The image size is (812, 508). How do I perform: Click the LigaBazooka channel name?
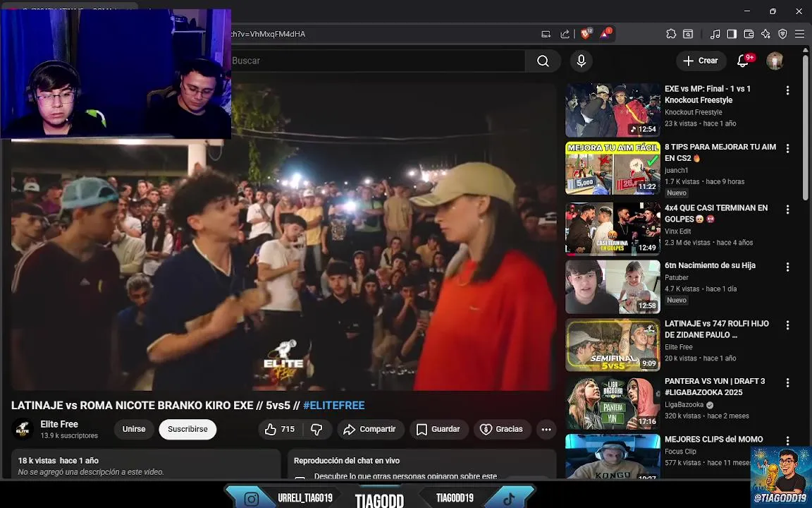pyautogui.click(x=684, y=405)
